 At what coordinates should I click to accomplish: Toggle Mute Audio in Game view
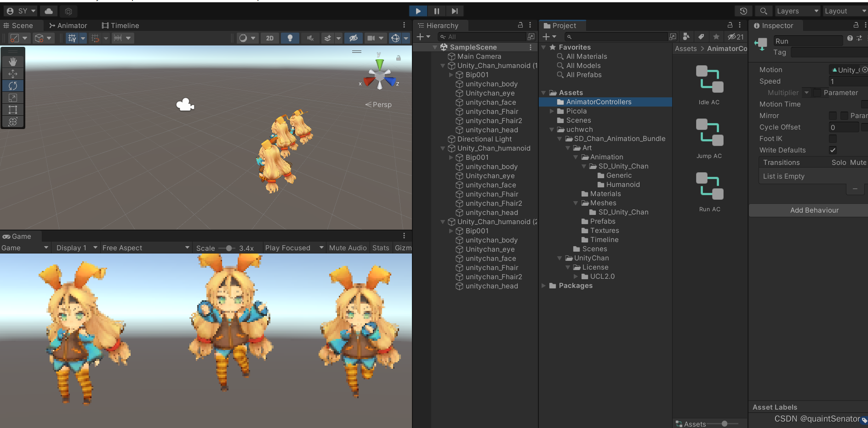tap(348, 248)
